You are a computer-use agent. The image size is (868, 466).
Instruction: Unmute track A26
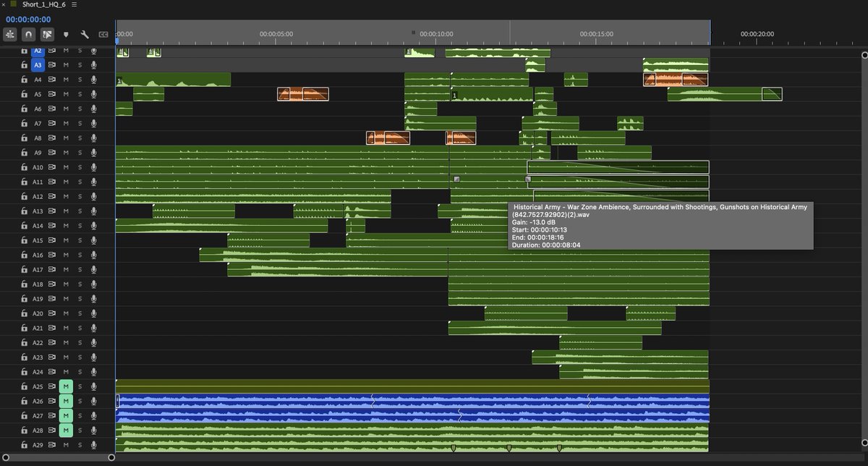pyautogui.click(x=66, y=401)
